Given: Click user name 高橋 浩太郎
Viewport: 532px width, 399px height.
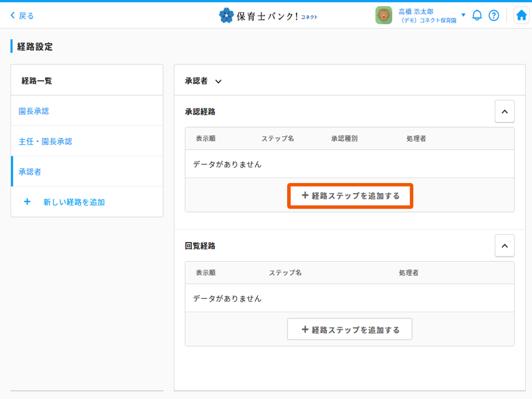Looking at the screenshot, I should point(416,11).
